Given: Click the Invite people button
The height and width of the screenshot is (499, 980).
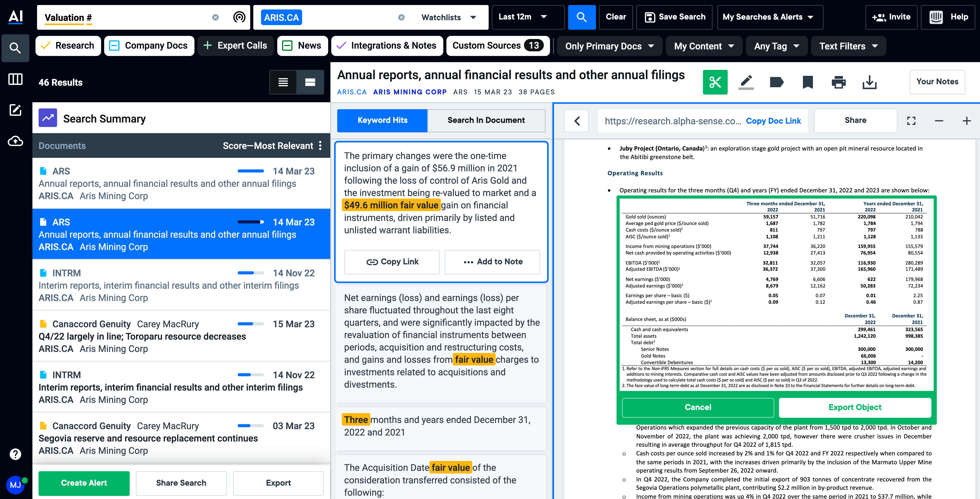Looking at the screenshot, I should point(891,17).
